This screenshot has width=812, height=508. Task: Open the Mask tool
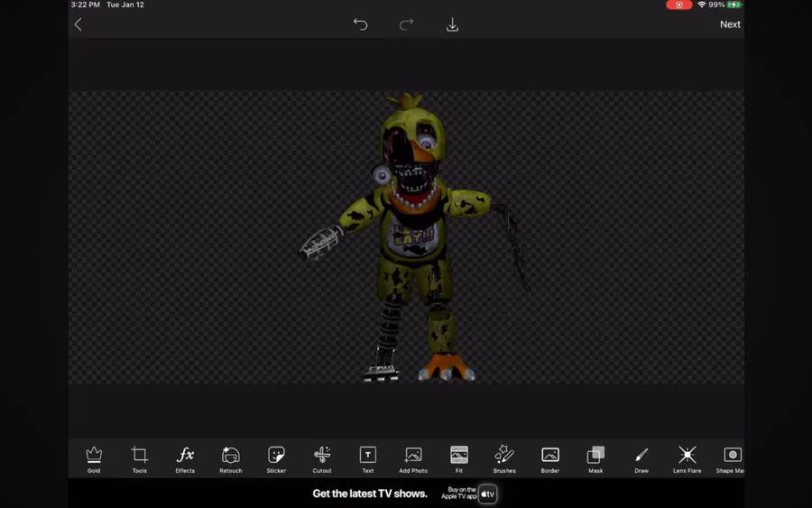pos(595,459)
